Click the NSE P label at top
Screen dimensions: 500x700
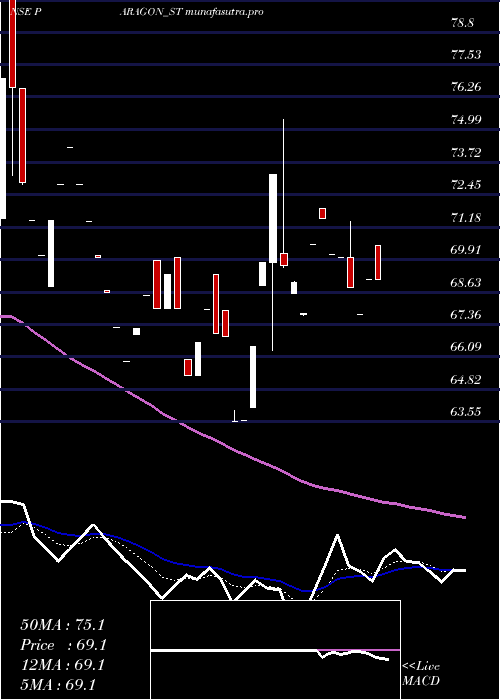click(26, 12)
